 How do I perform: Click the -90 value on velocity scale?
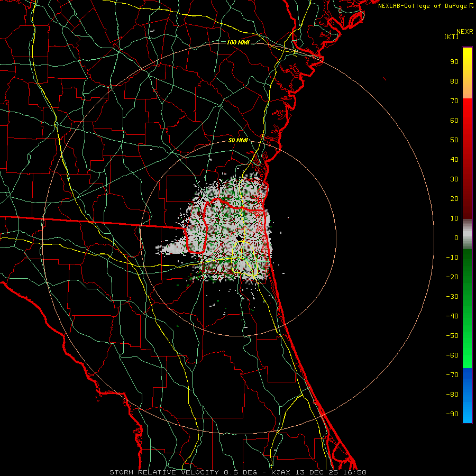point(452,414)
